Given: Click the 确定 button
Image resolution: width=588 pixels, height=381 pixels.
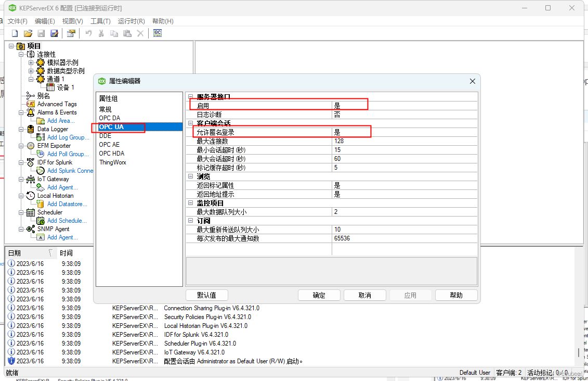Looking at the screenshot, I should [319, 296].
